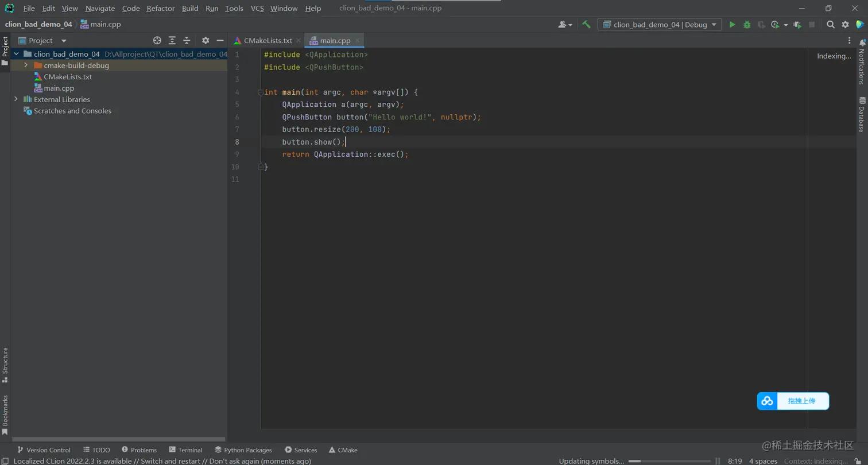Click Collapse All icon in Project panel
Image resolution: width=868 pixels, height=465 pixels.
pyautogui.click(x=187, y=41)
